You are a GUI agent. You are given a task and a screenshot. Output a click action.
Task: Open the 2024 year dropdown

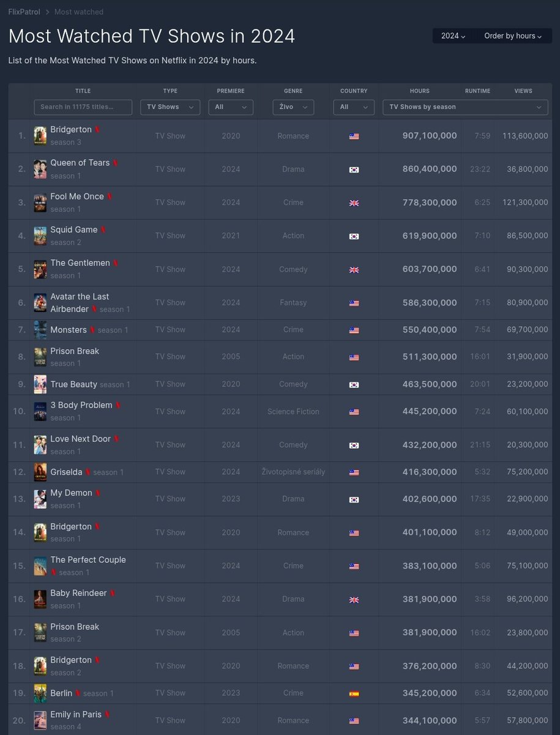pyautogui.click(x=454, y=36)
